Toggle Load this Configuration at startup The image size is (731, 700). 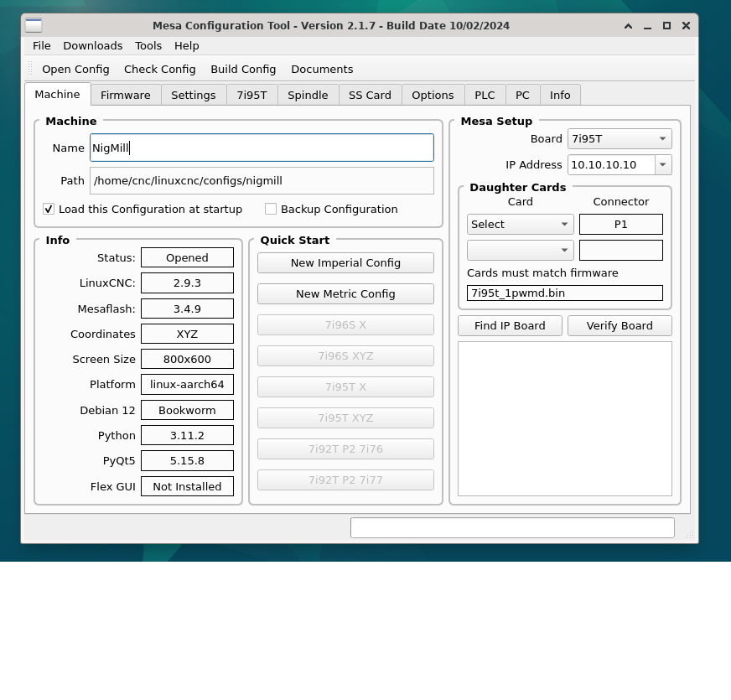(49, 209)
